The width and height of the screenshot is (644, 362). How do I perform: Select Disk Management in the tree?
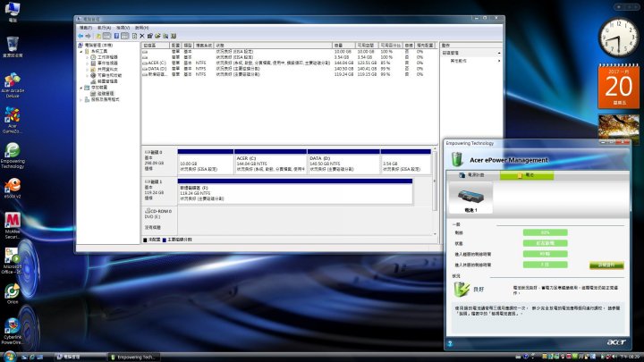click(x=102, y=94)
